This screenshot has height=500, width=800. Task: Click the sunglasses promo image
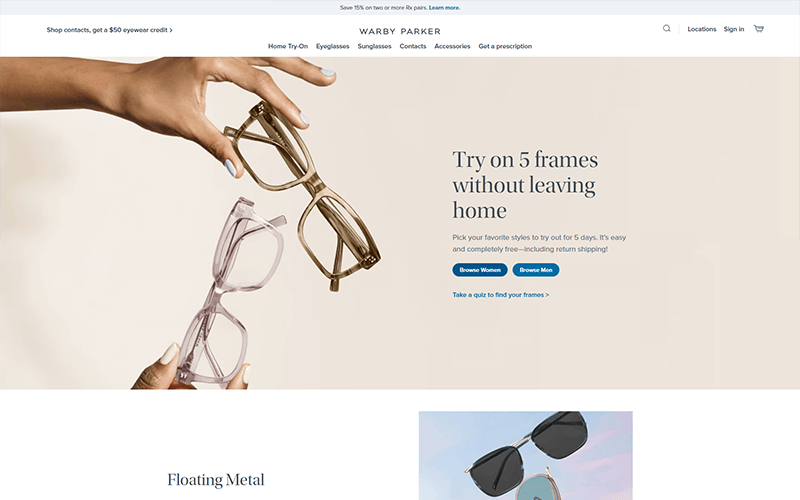point(526,456)
